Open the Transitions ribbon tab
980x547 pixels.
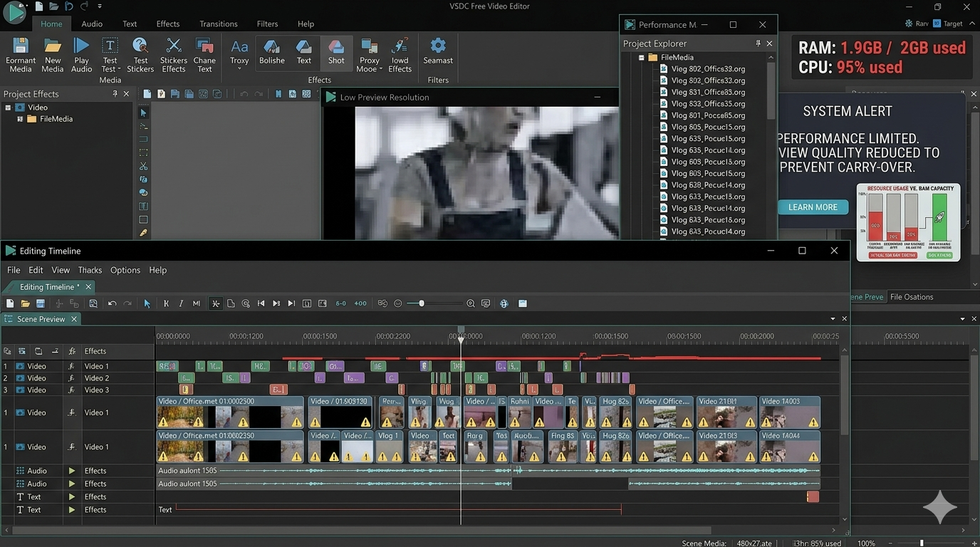pyautogui.click(x=218, y=24)
